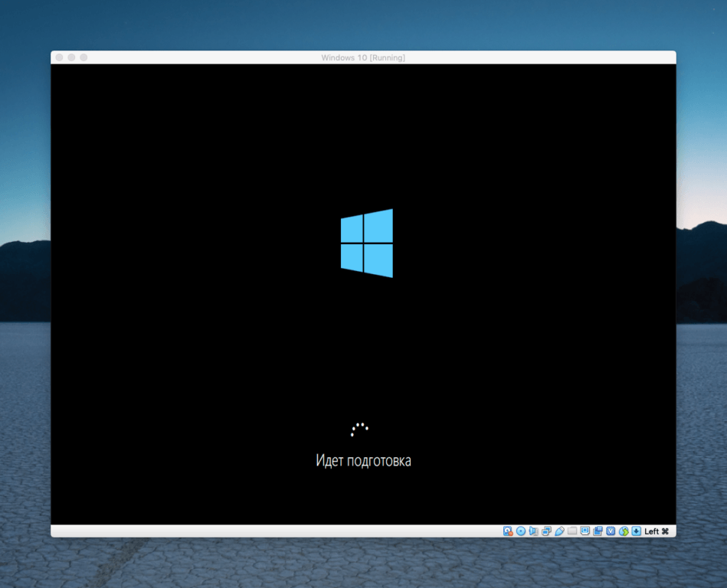Click the audio speaker status icon
This screenshot has width=727, height=588.
click(x=534, y=531)
